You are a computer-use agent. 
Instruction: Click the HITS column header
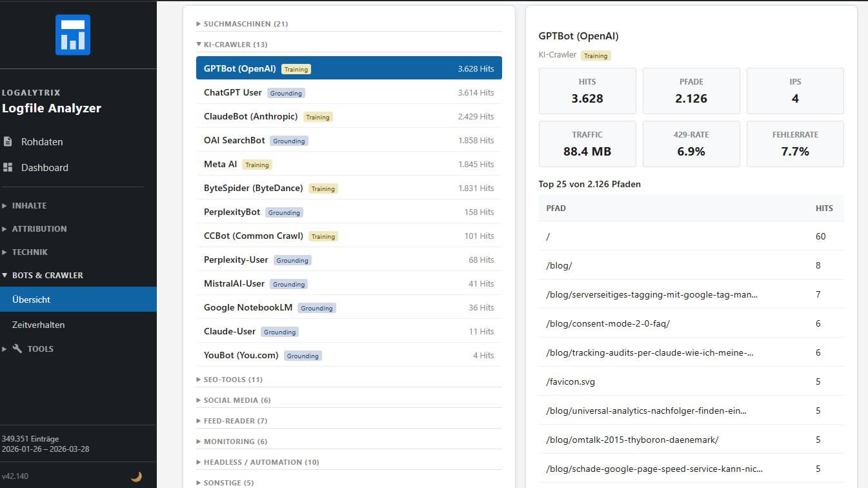pyautogui.click(x=824, y=208)
